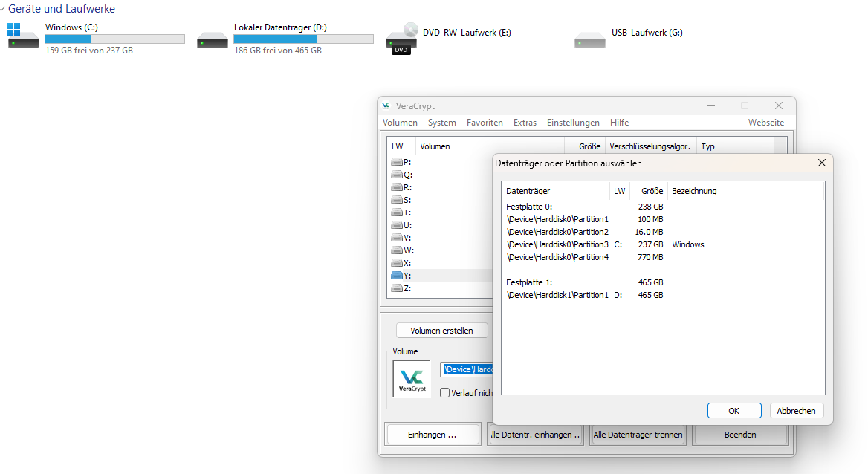Click the Bezeichnung column header
This screenshot has width=868, height=474.
coord(745,191)
